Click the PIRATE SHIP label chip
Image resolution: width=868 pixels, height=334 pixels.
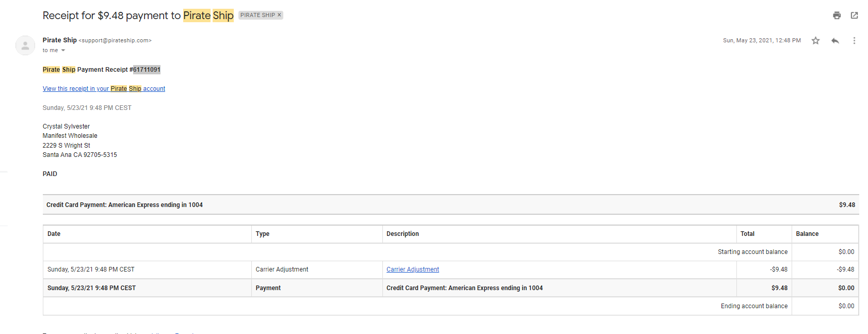point(258,15)
